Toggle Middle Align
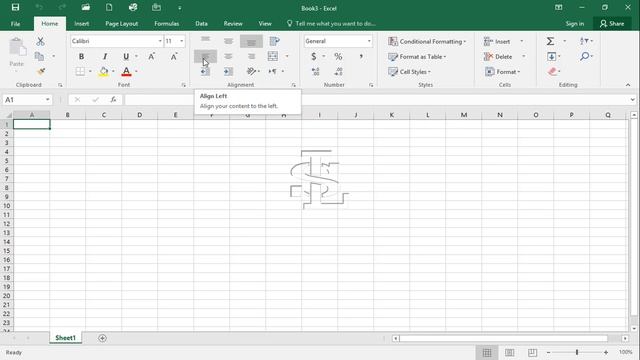This screenshot has height=360, width=640. pos(228,41)
